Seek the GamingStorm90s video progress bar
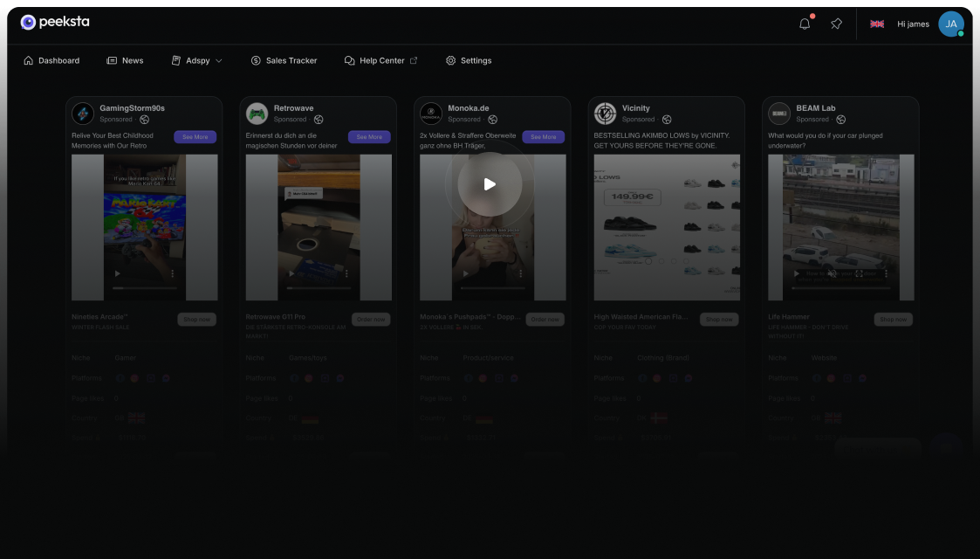Screen dimensions: 980x559 pyautogui.click(x=145, y=288)
